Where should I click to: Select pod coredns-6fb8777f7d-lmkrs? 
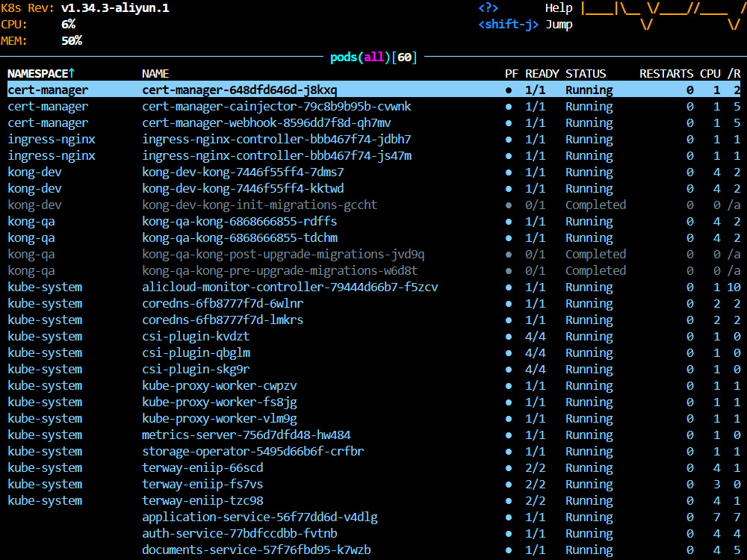click(x=373, y=320)
